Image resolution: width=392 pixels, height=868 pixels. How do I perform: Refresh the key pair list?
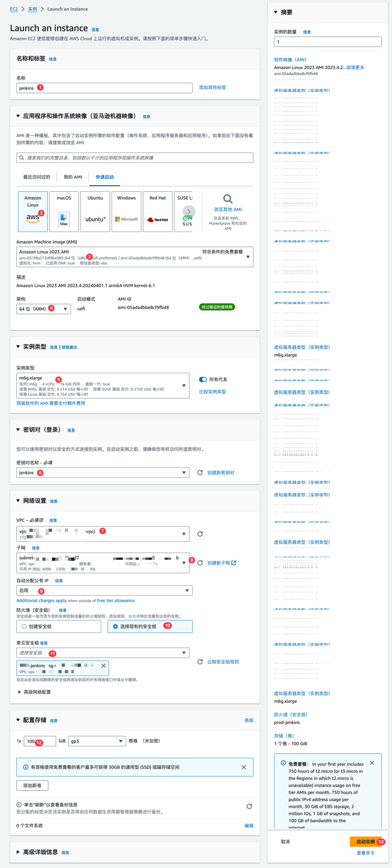pyautogui.click(x=200, y=473)
